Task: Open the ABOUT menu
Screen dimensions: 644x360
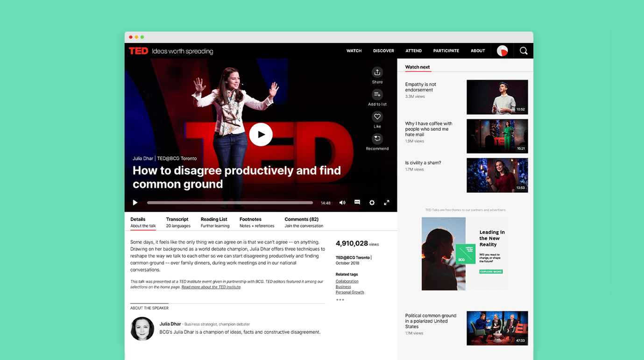Action: click(478, 51)
